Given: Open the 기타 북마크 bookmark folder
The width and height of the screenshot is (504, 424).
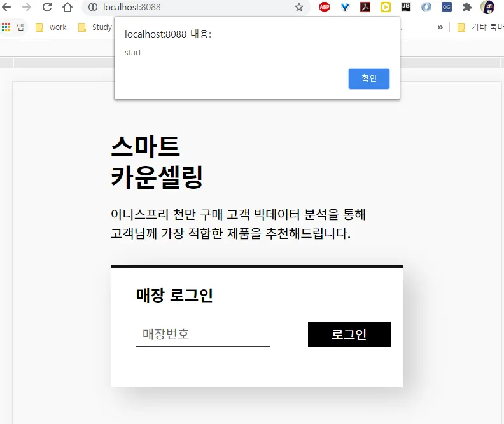Looking at the screenshot, I should coord(480,27).
